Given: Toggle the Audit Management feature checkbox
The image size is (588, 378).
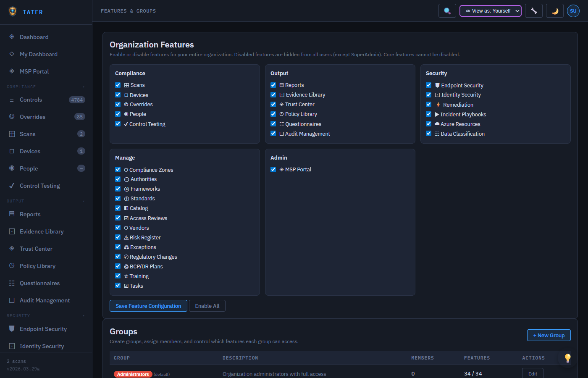Looking at the screenshot, I should point(273,134).
